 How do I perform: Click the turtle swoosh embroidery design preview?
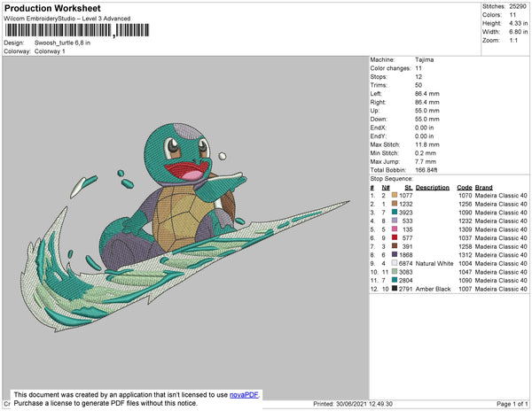click(x=185, y=227)
